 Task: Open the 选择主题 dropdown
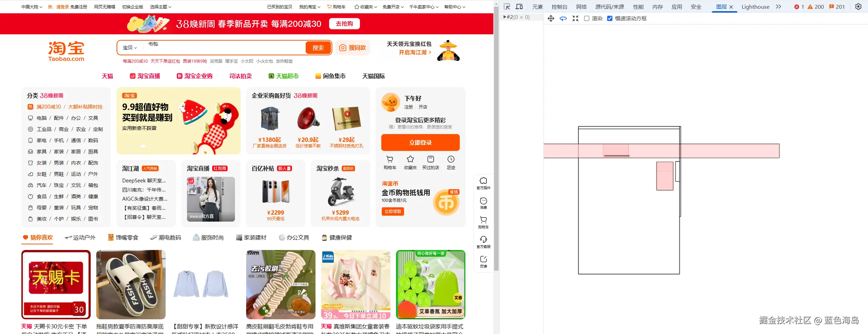[x=161, y=7]
